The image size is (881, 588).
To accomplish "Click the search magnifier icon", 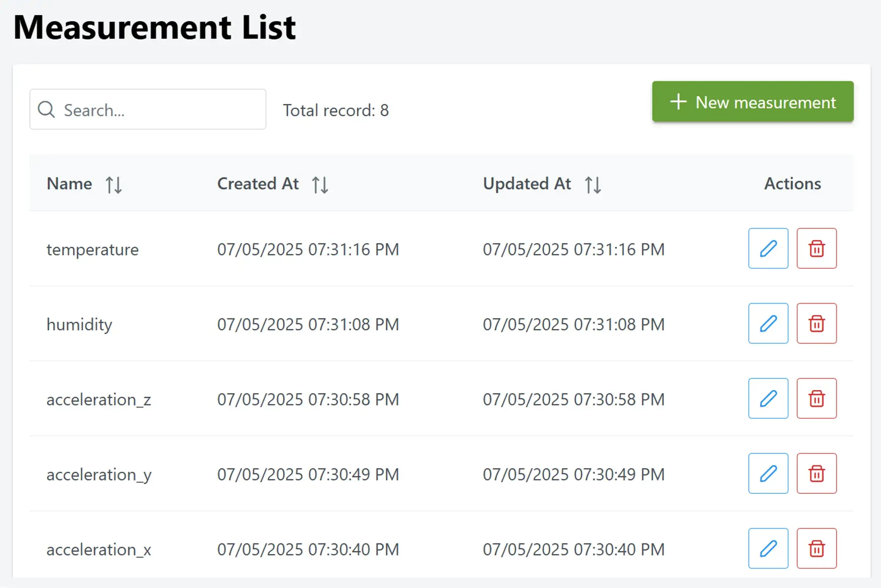I will pos(46,109).
